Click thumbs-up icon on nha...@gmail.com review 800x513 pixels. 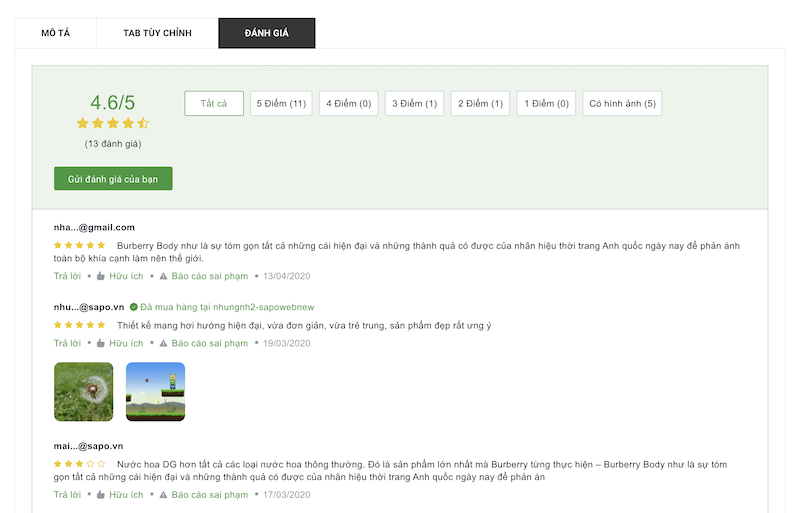[101, 275]
